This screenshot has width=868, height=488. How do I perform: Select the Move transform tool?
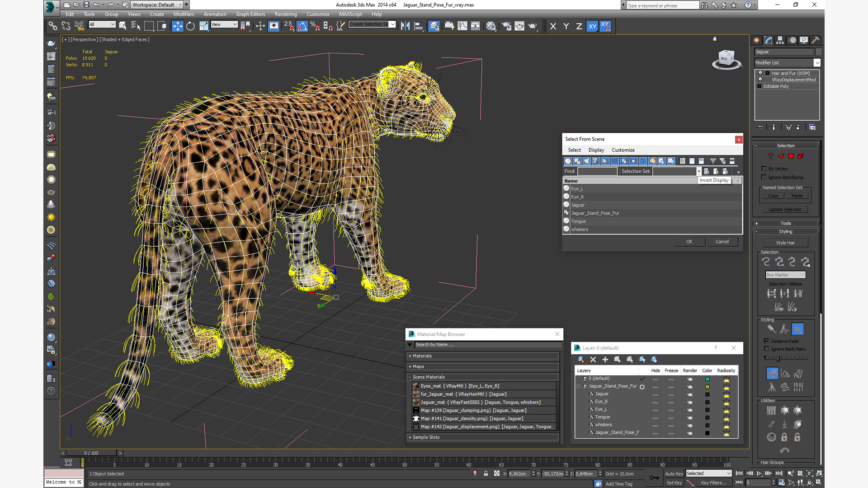coord(177,26)
